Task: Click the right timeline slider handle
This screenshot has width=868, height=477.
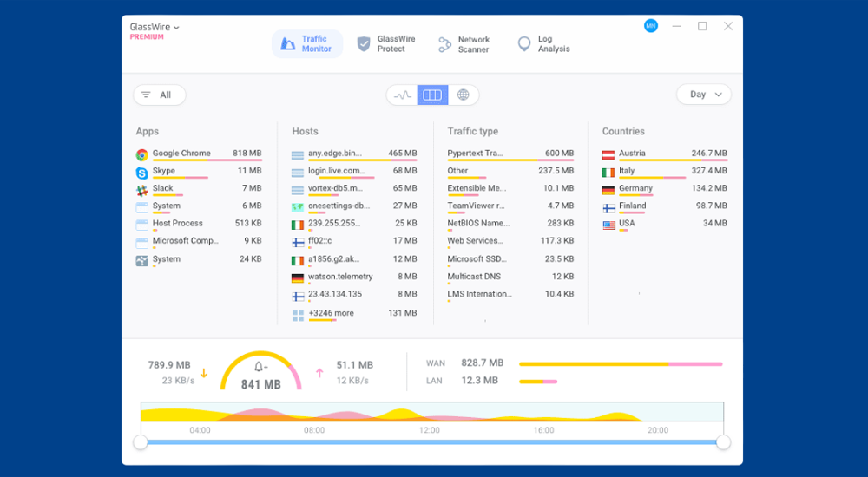Action: pos(723,442)
